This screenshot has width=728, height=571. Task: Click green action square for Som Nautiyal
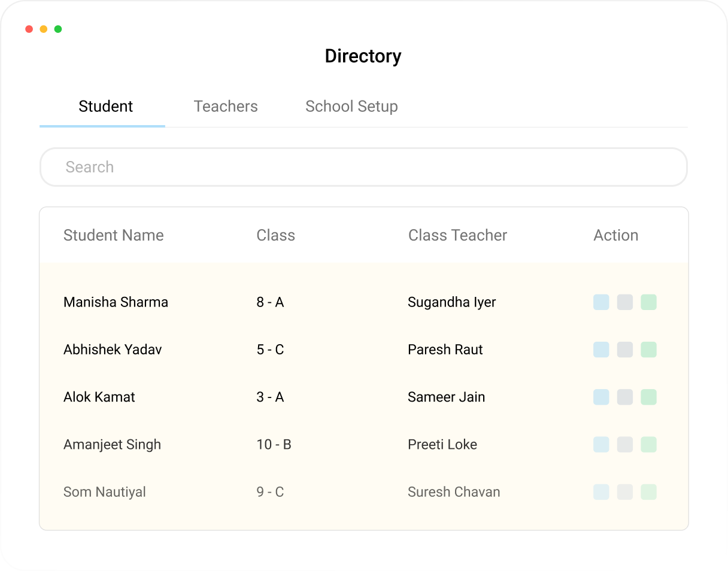(648, 492)
